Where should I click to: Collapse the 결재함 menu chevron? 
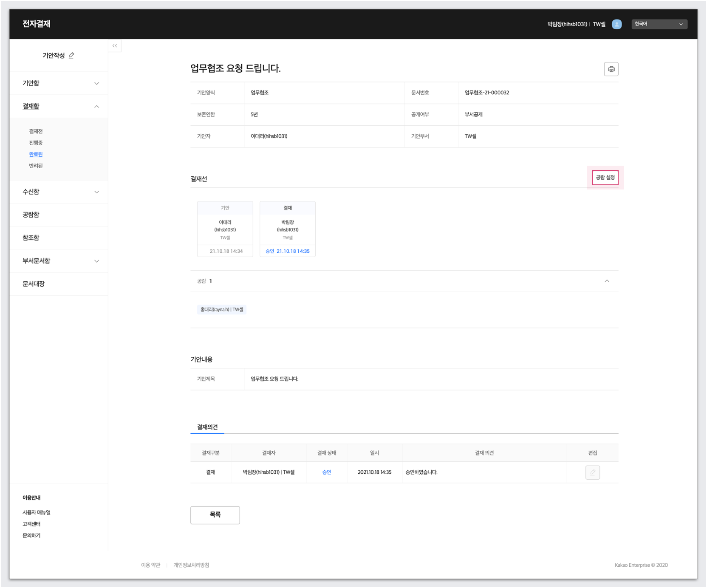pyautogui.click(x=96, y=106)
